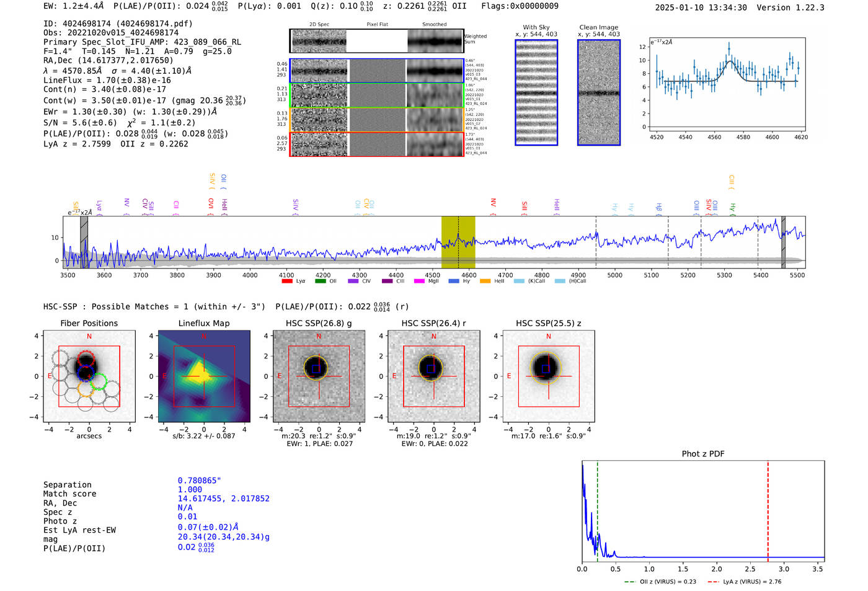Click the orange dashed fiber circle

click(86, 389)
